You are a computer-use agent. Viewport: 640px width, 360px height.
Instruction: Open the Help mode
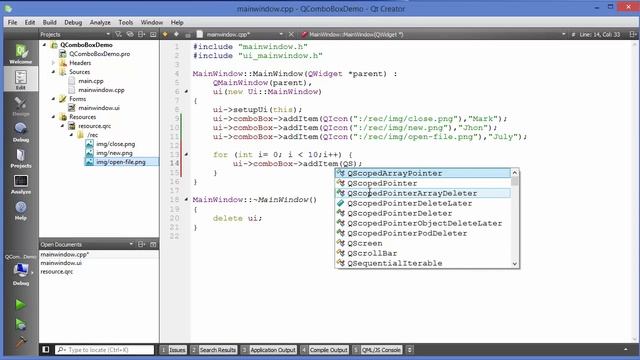(21, 210)
